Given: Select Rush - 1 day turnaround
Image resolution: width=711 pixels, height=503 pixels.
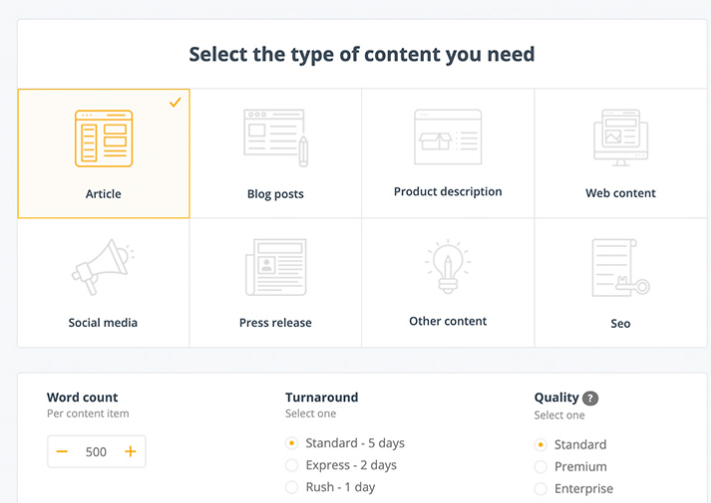Looking at the screenshot, I should tap(292, 487).
